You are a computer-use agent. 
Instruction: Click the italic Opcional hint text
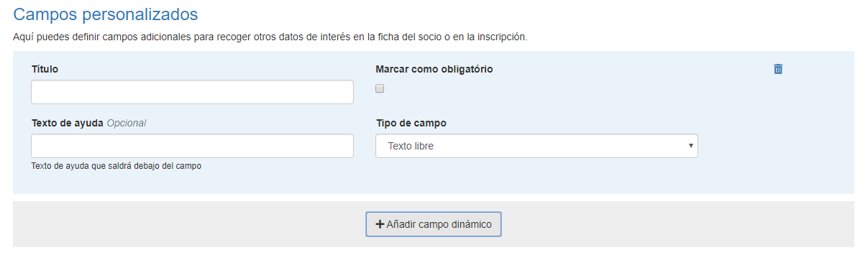127,123
